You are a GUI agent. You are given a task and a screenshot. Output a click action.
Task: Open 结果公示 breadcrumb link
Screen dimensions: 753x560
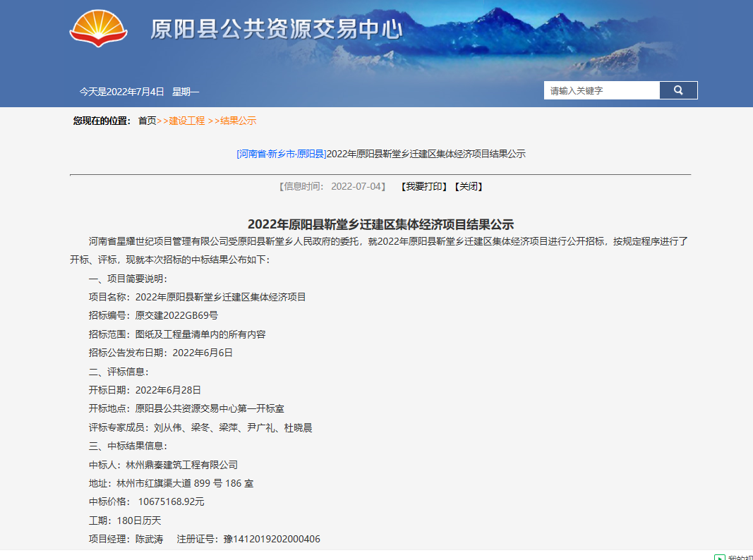[238, 121]
